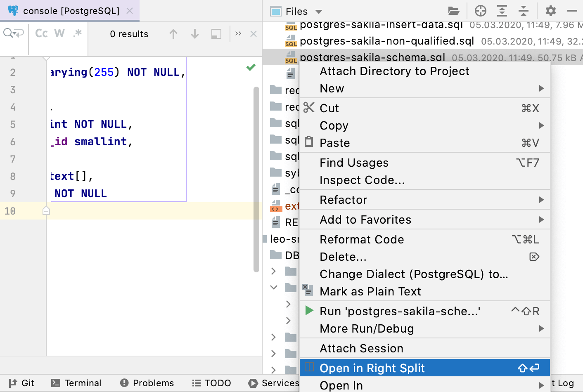
Task: Click Expand All icon in Files toolbar
Action: pos(502,11)
